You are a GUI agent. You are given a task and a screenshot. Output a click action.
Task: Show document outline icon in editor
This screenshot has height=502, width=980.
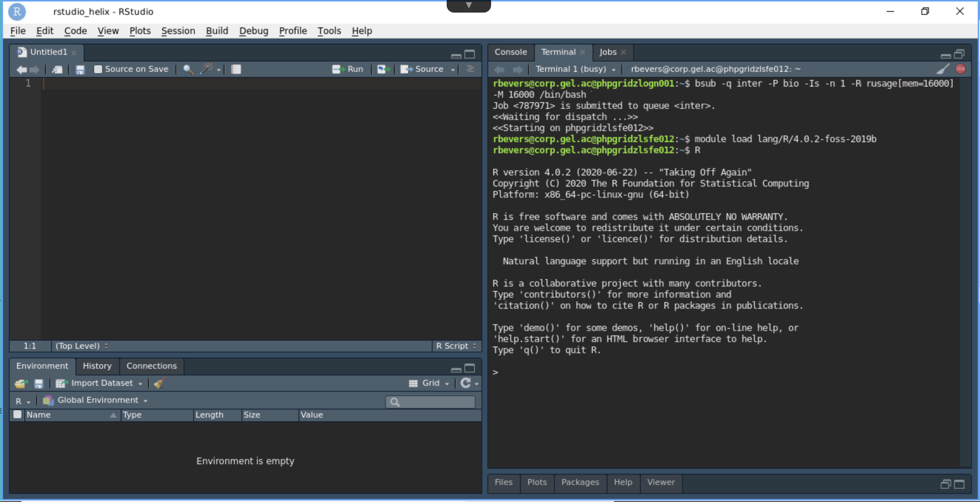(x=470, y=69)
